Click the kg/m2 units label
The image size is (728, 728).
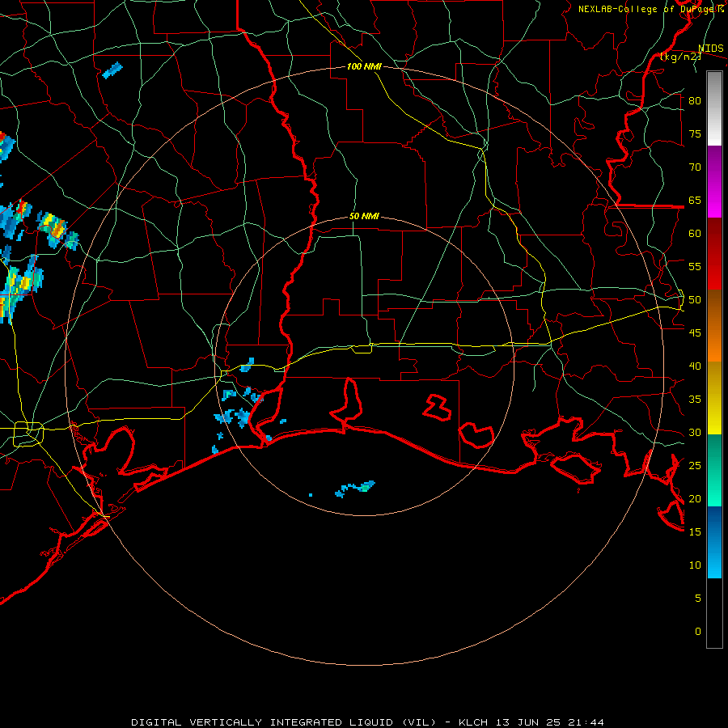680,57
